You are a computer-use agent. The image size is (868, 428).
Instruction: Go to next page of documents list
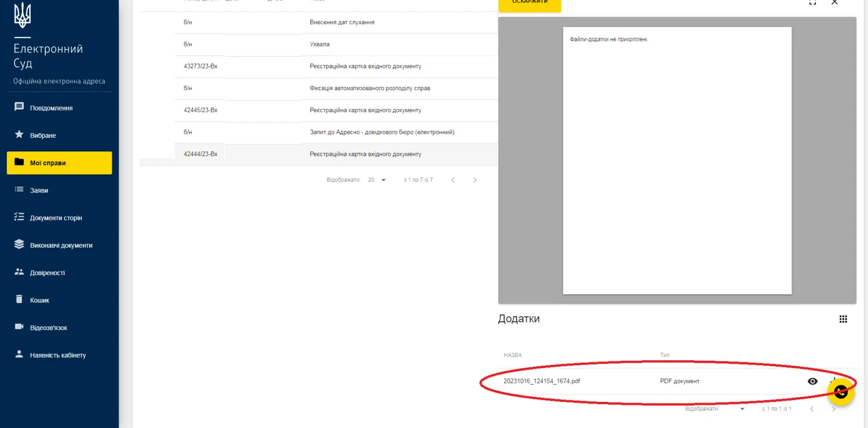pos(475,180)
